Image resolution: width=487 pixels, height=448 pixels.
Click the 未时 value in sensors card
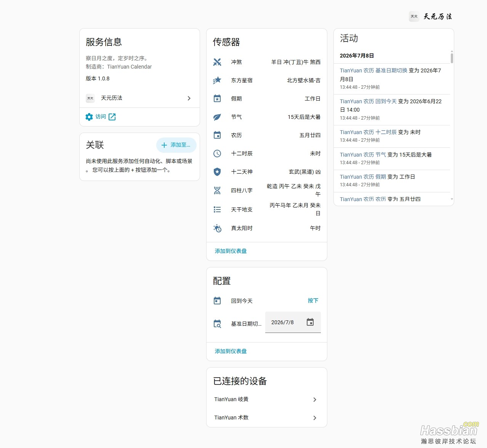coord(315,154)
